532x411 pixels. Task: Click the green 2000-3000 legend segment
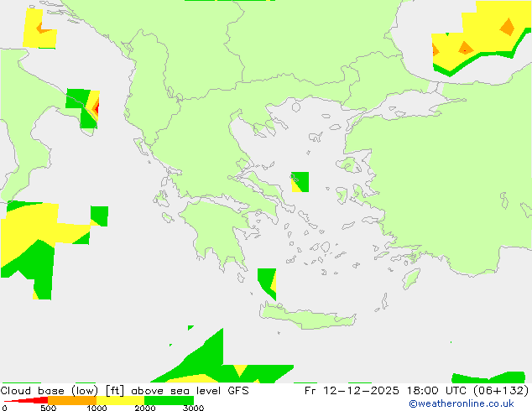(x=169, y=400)
